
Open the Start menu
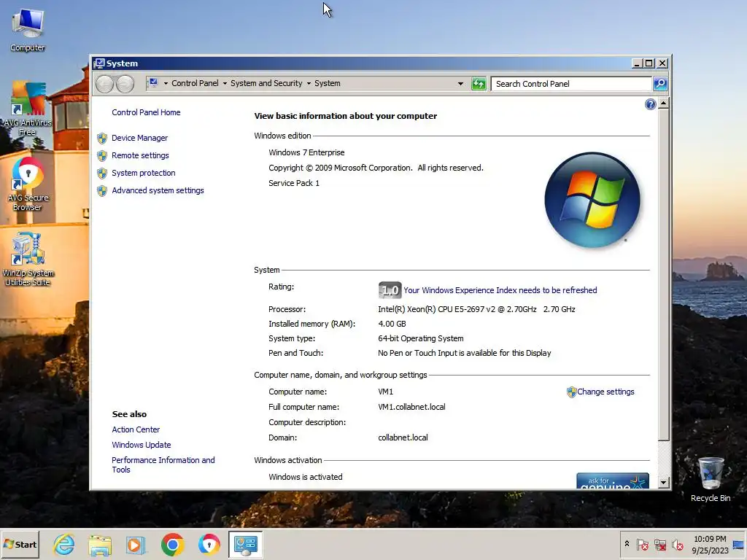pos(20,544)
